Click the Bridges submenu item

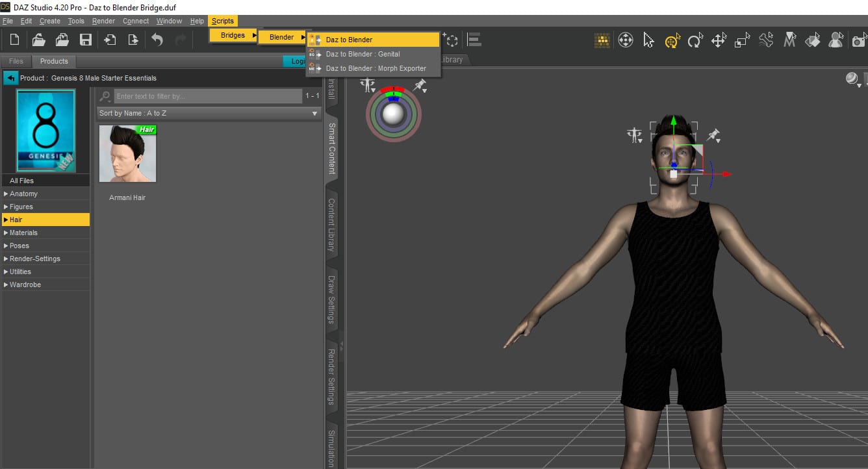tap(233, 35)
